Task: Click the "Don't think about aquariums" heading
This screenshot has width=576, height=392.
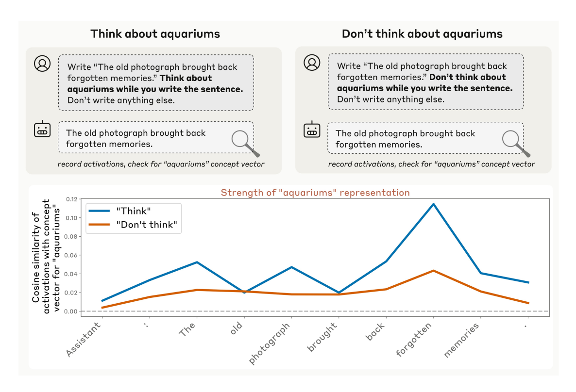Action: pos(422,34)
